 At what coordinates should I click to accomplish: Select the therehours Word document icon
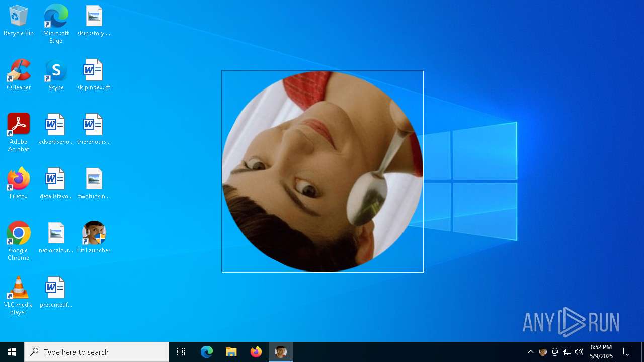[x=94, y=130]
